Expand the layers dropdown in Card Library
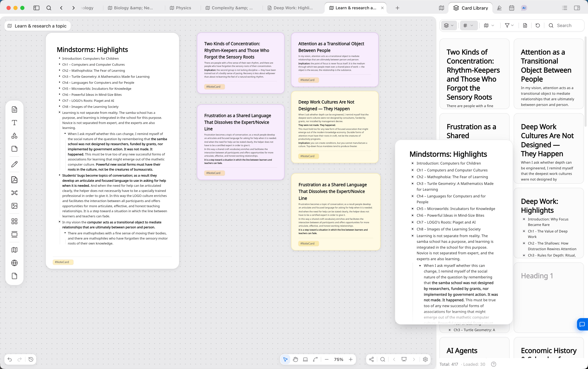Viewport: 588px width, 369px height. [x=449, y=25]
